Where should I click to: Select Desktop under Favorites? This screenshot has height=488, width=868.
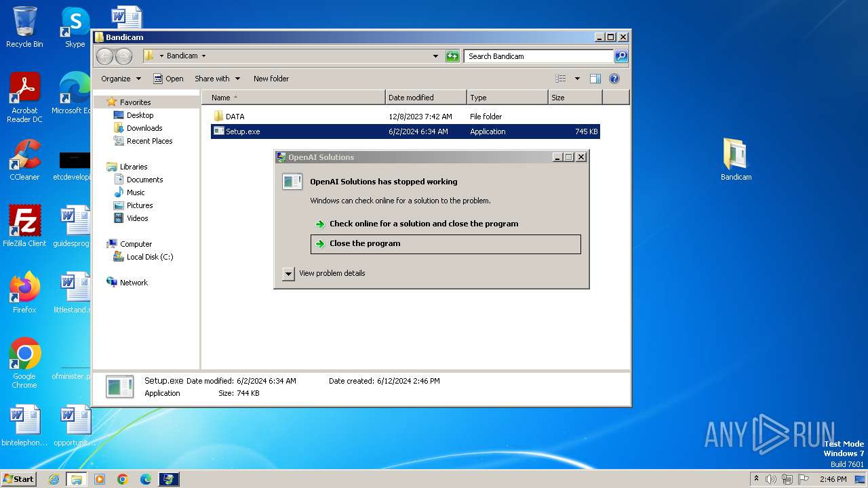(x=140, y=115)
